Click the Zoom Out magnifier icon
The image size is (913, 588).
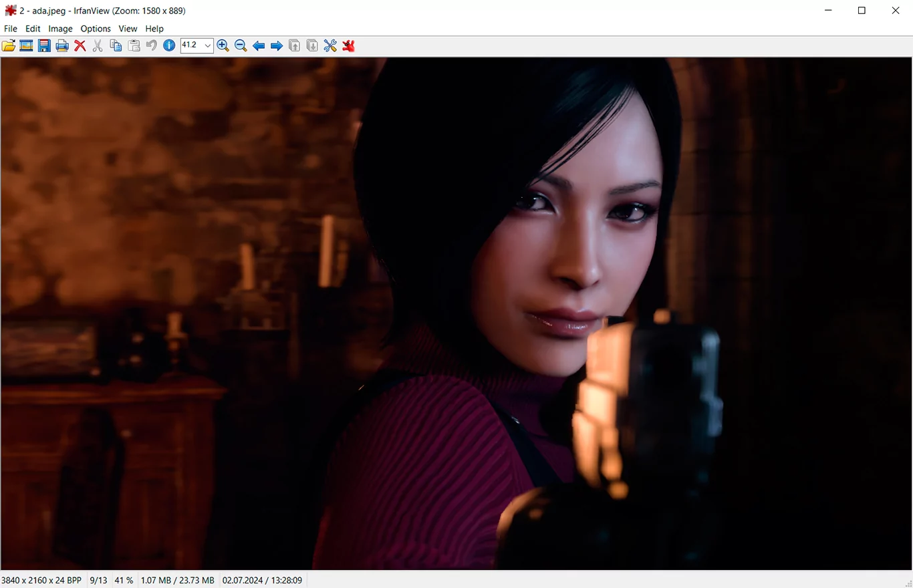pyautogui.click(x=241, y=45)
